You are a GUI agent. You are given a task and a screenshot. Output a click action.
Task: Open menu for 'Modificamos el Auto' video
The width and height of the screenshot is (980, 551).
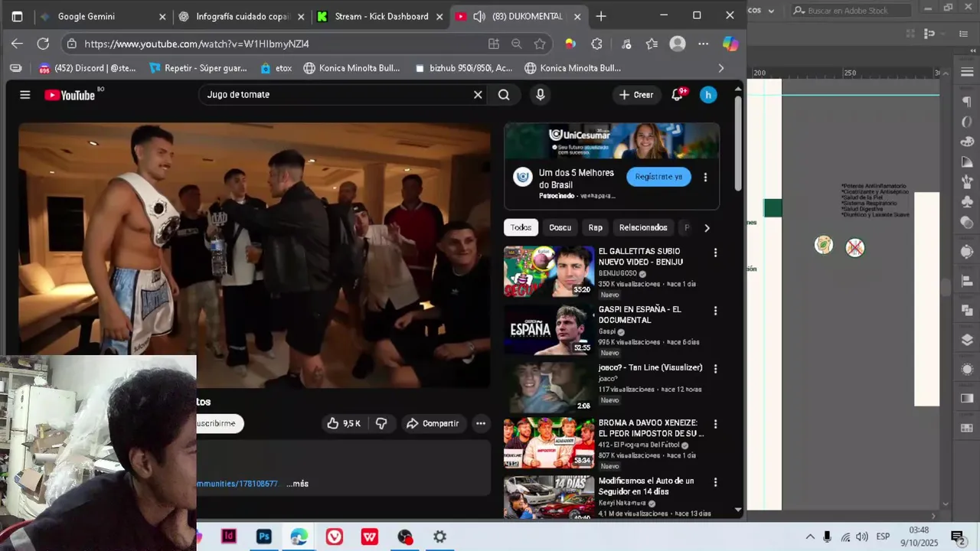point(716,482)
